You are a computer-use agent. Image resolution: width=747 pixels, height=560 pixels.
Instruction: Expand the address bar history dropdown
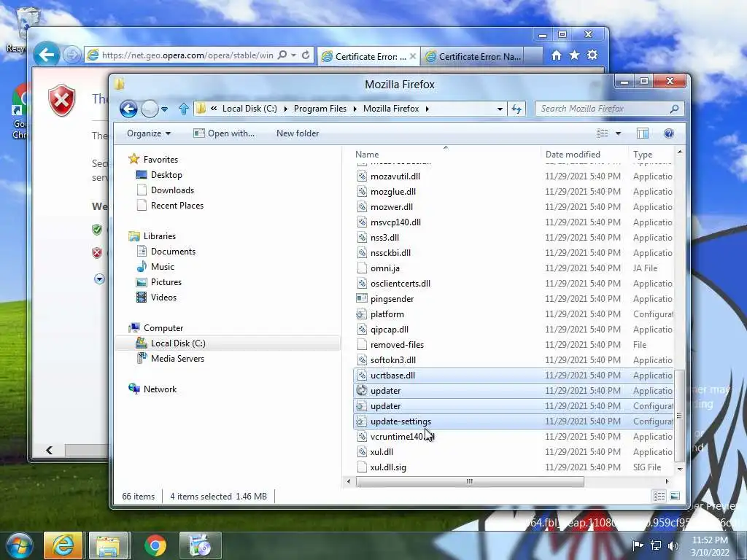(500, 109)
